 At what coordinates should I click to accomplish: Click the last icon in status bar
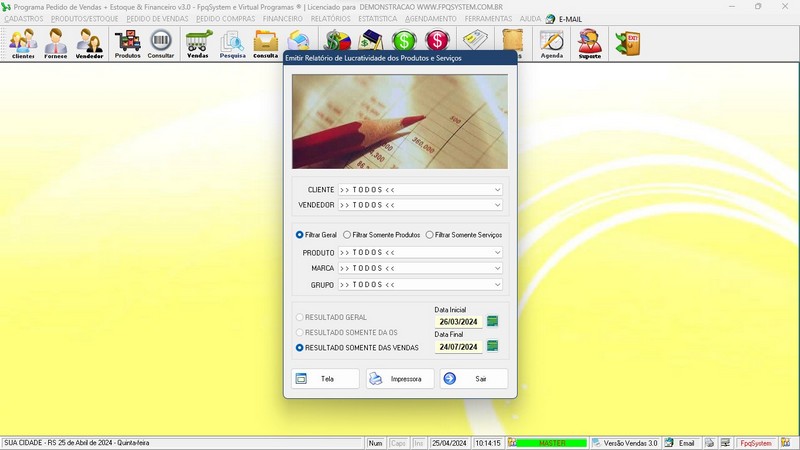point(786,443)
